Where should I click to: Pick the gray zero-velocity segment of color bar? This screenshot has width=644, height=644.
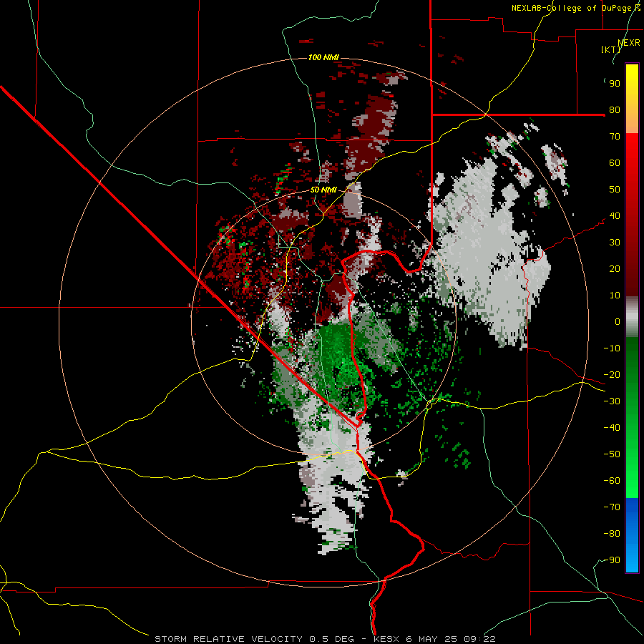pos(632,317)
